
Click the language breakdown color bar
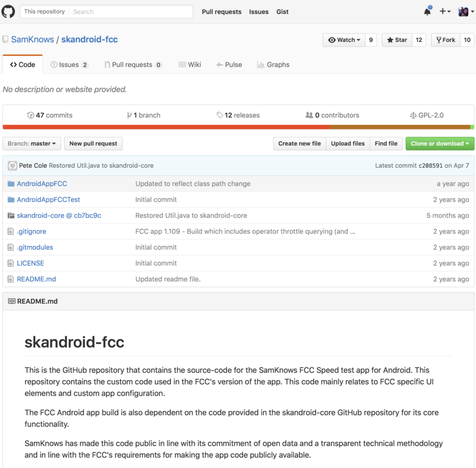(239, 127)
